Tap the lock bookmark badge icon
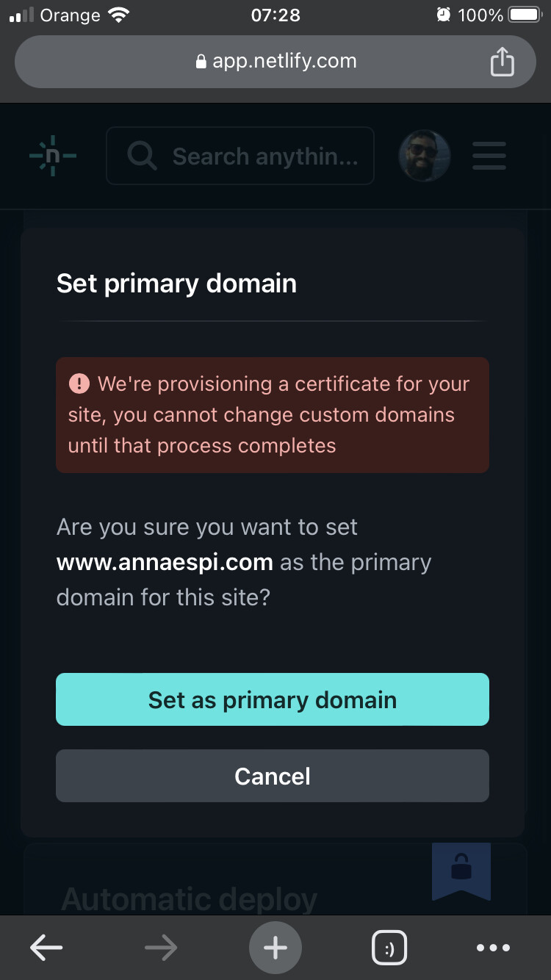The width and height of the screenshot is (551, 980). pyautogui.click(x=461, y=871)
